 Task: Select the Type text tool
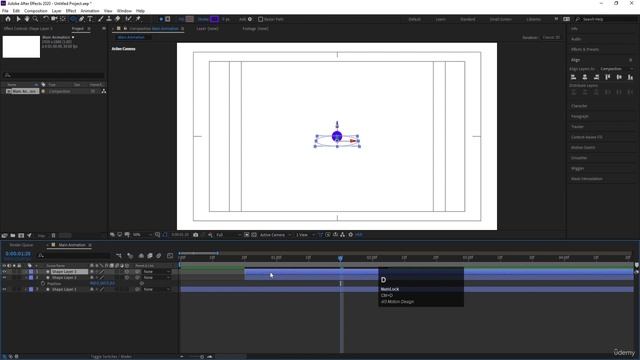pyautogui.click(x=90, y=19)
